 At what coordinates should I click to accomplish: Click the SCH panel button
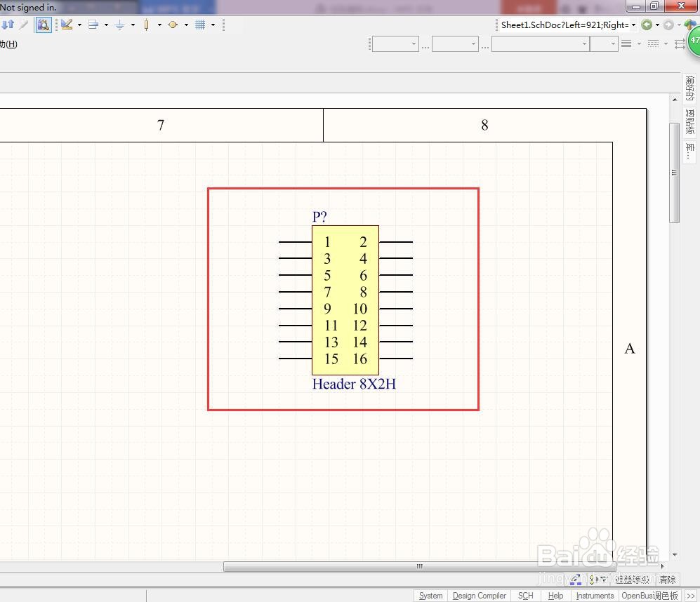(525, 596)
